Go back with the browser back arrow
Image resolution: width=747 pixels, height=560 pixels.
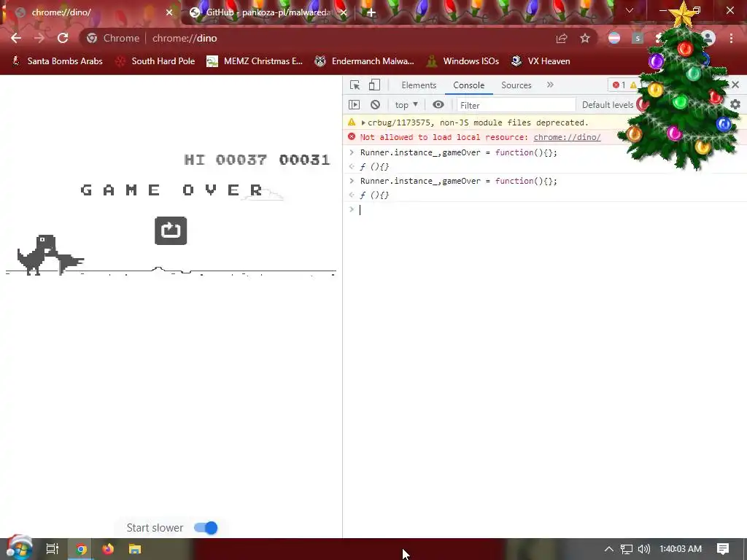coord(16,38)
